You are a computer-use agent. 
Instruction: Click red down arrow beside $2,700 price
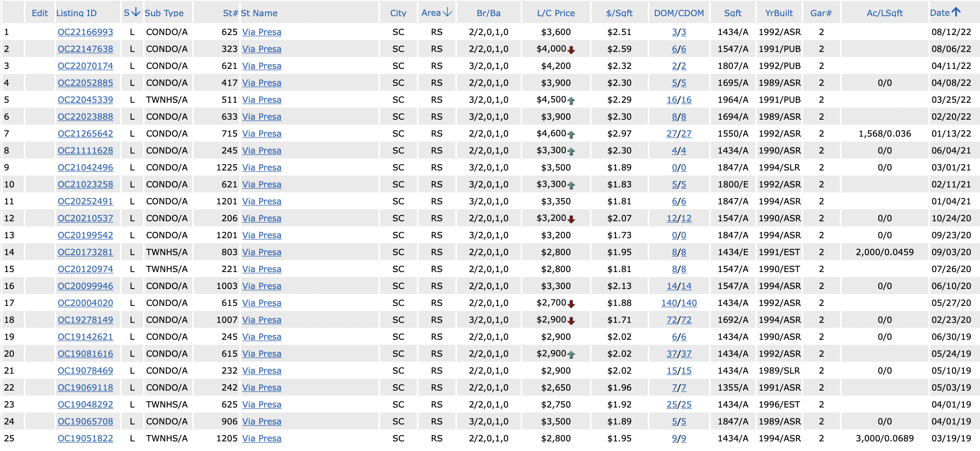572,304
